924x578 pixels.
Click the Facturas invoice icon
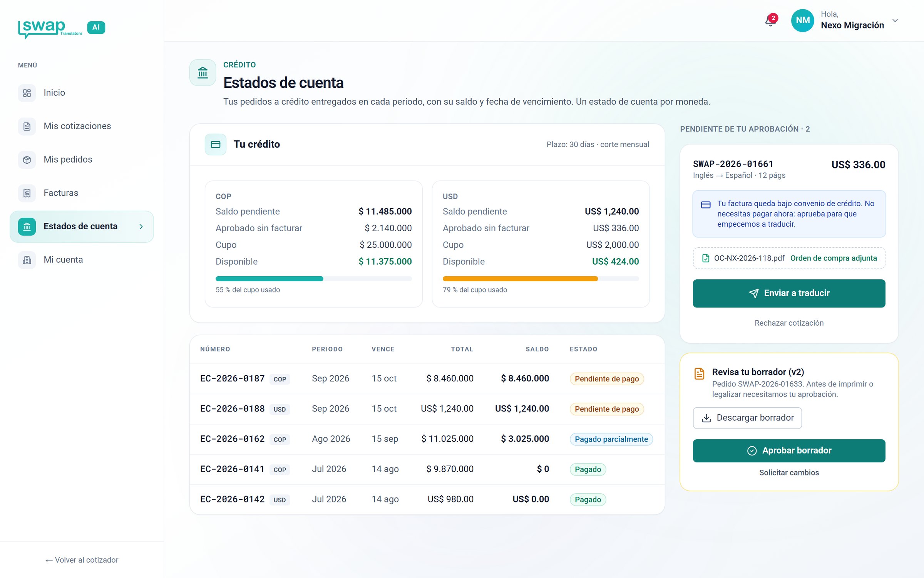coord(27,193)
